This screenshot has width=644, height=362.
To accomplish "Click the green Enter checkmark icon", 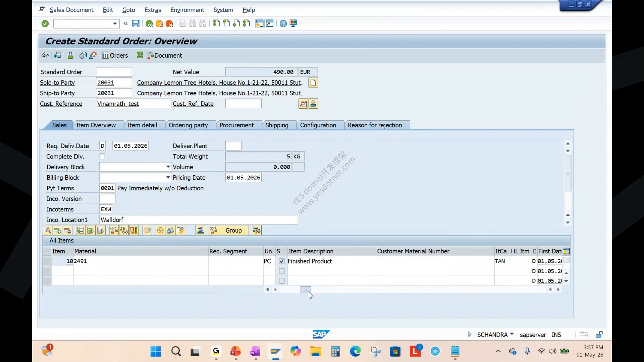I will tap(45, 23).
